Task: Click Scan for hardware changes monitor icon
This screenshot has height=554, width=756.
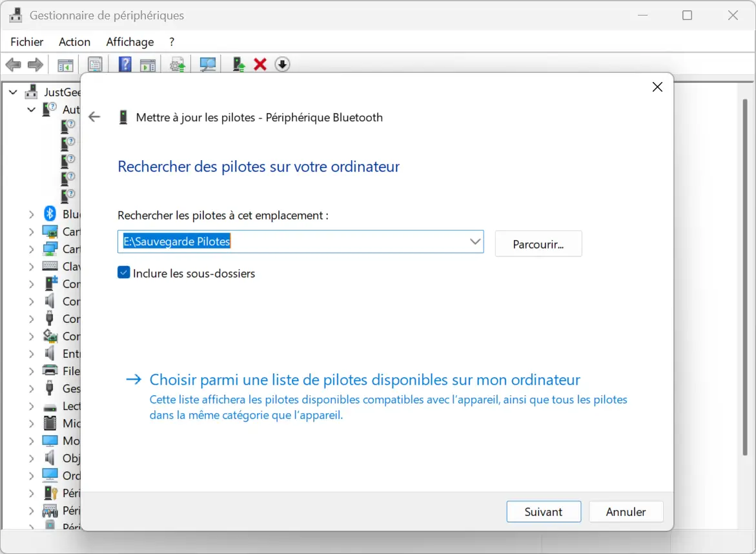Action: [208, 65]
